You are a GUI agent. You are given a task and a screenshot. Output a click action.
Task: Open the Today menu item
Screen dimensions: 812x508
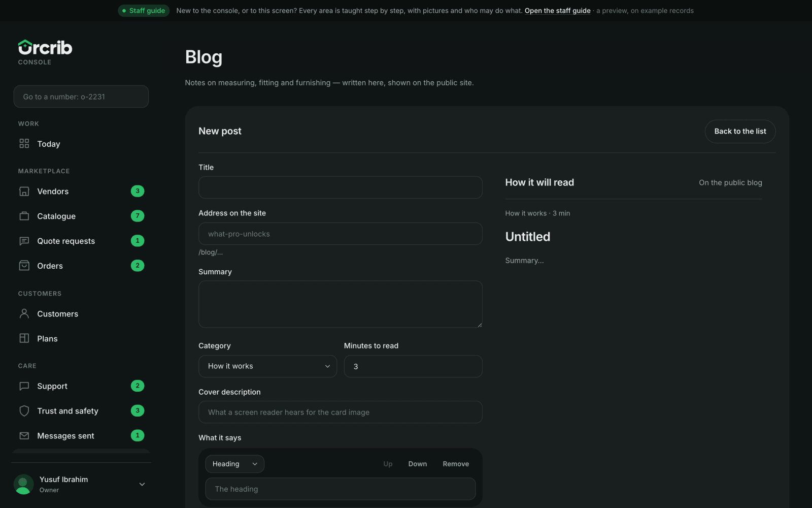(x=81, y=144)
